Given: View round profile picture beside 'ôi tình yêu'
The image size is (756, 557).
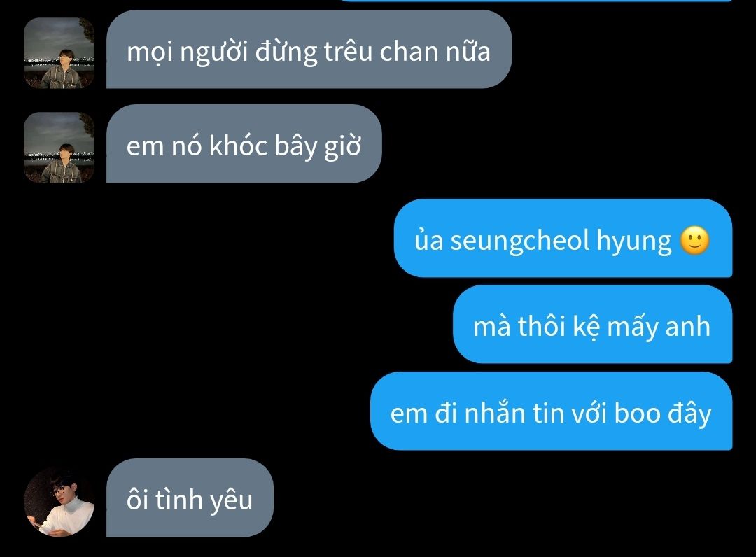Looking at the screenshot, I should pos(59,502).
